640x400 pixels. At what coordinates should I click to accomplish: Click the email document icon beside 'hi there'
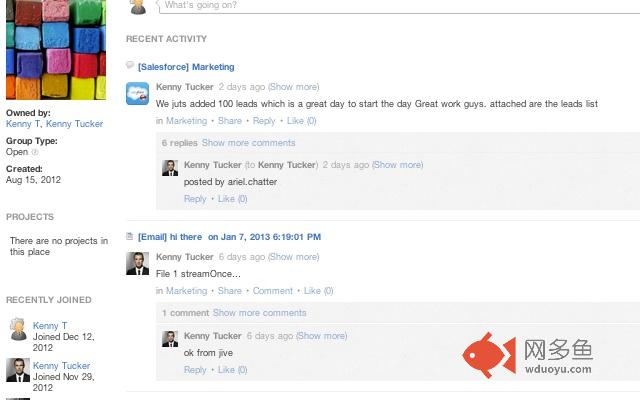pos(130,237)
